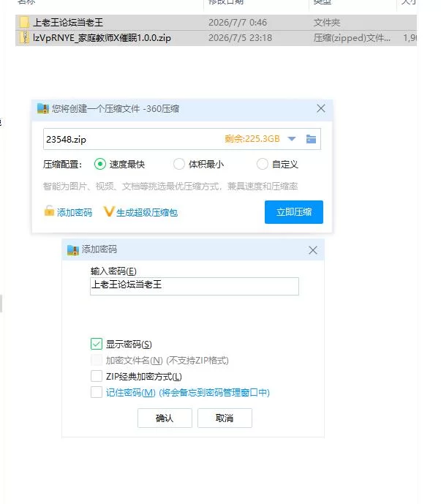Close the 您将创建一个压缩文件 dialog
The height and width of the screenshot is (504, 441).
[320, 108]
